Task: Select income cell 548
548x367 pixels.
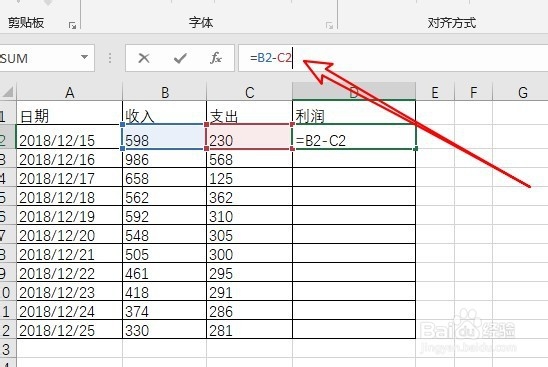Action: pos(165,234)
